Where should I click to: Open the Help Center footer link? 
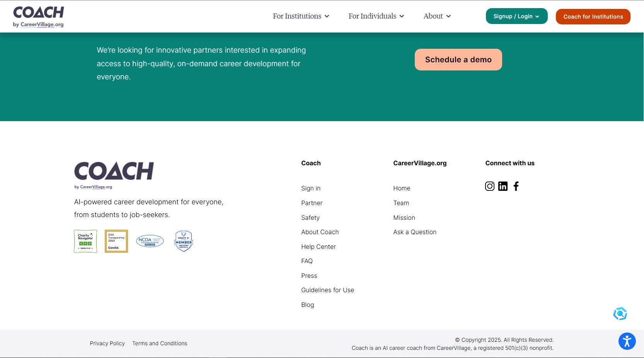coord(318,247)
